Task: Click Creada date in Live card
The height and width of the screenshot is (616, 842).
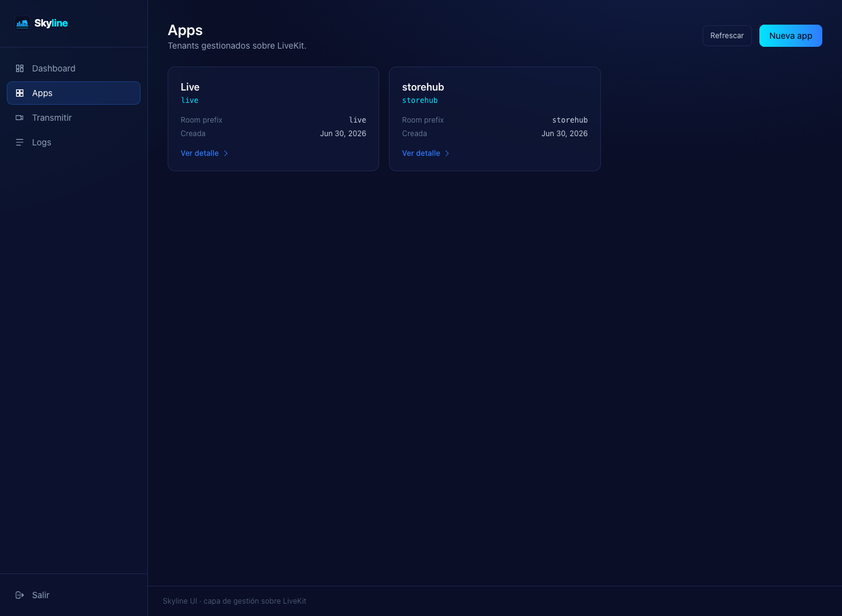Action: 343,134
